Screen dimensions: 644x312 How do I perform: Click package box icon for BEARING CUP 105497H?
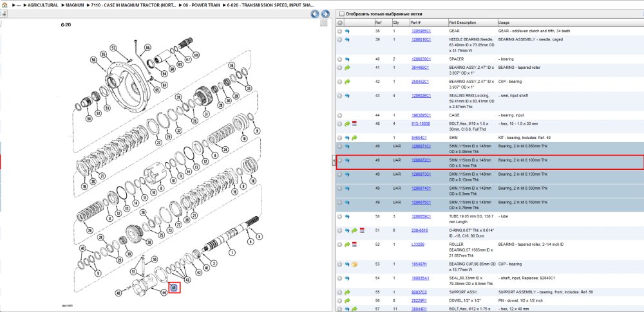point(354,264)
